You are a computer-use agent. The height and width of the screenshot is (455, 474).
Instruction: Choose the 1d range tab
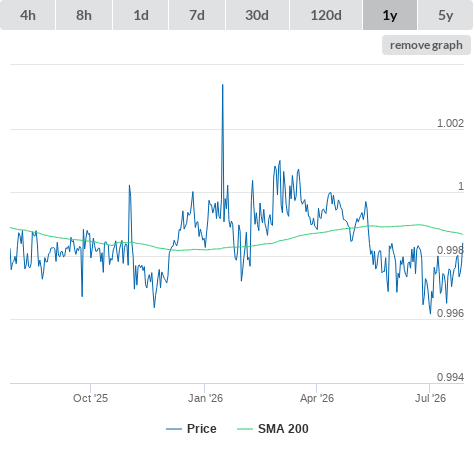141,15
